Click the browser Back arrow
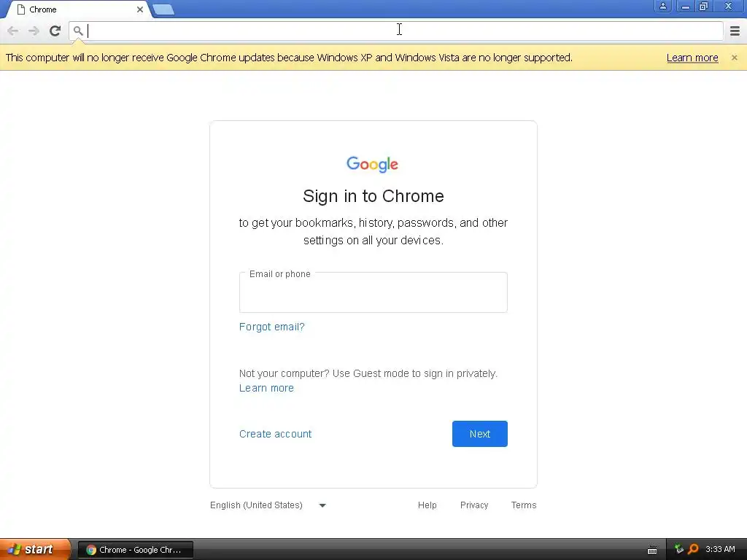Viewport: 747px width, 560px height. (x=13, y=31)
